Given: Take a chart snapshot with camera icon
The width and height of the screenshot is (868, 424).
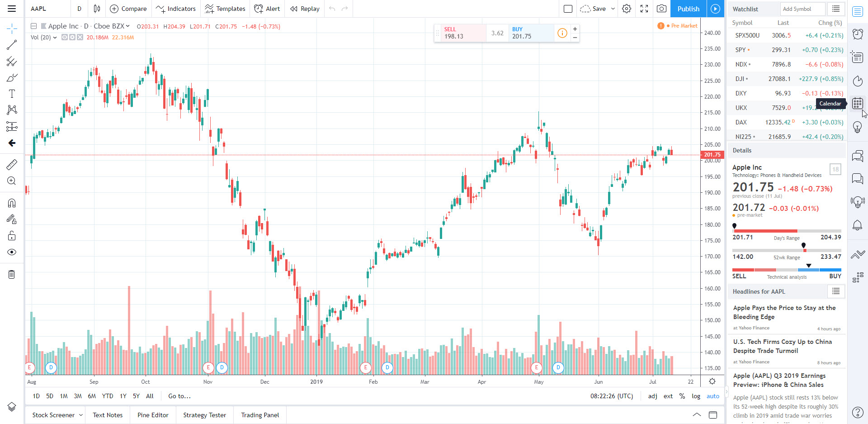Looking at the screenshot, I should coord(661,9).
